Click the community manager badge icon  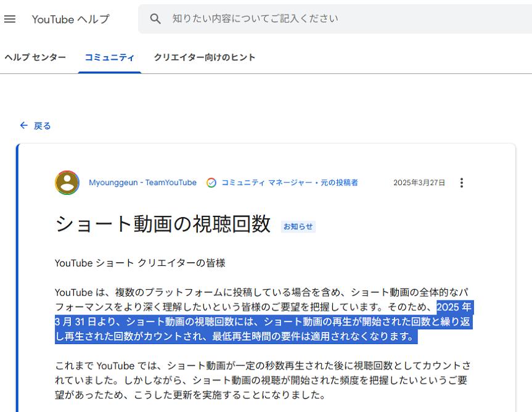point(211,183)
